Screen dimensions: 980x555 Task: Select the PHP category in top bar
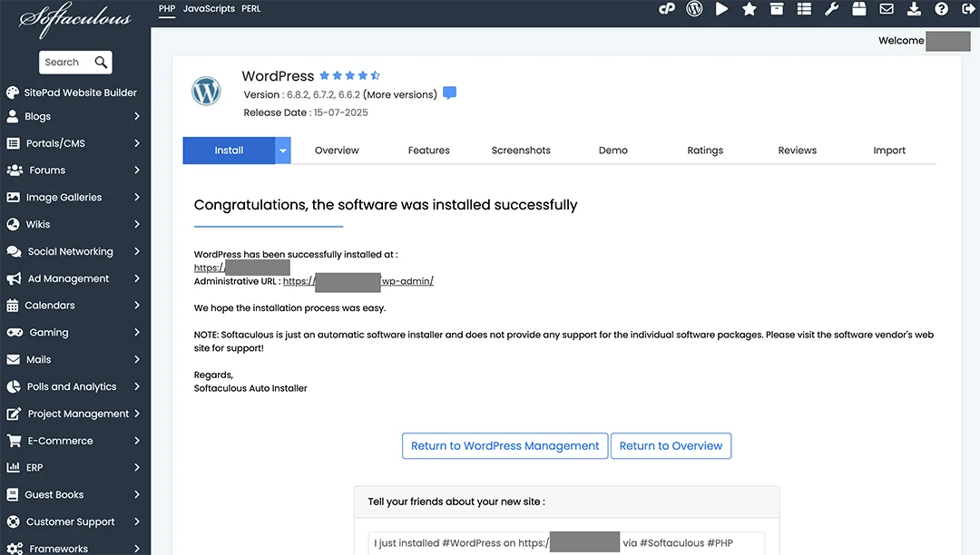click(167, 9)
